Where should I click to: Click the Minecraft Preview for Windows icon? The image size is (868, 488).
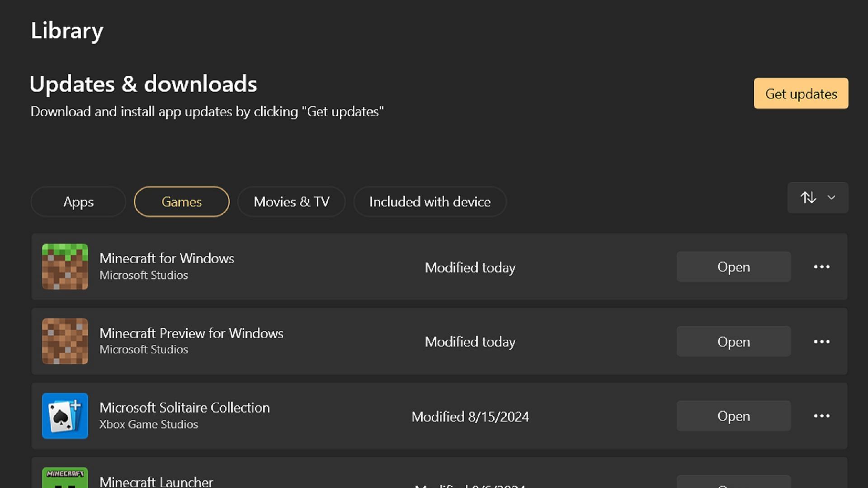(65, 341)
